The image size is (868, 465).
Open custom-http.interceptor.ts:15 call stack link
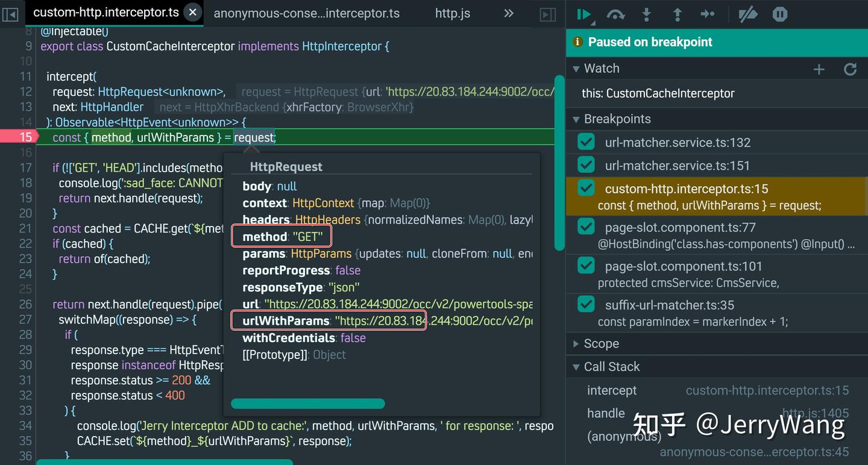pyautogui.click(x=767, y=391)
